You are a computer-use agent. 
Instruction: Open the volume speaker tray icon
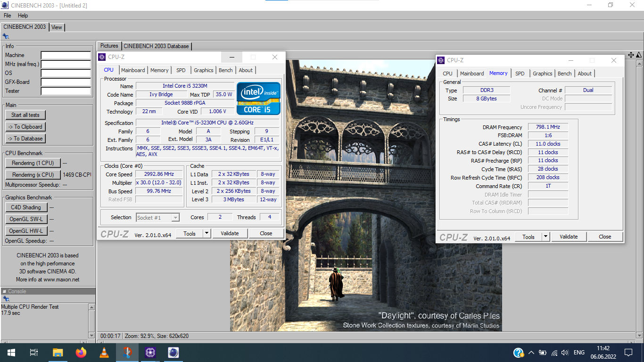coord(565,353)
